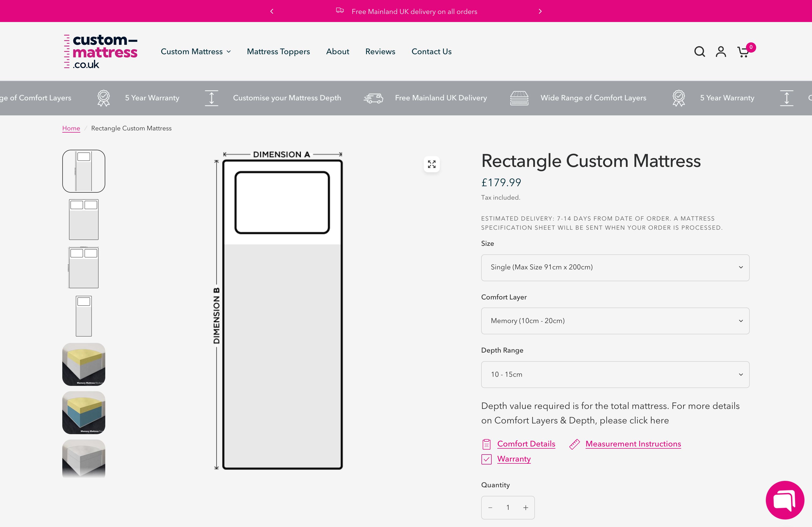
Task: Open the Comfort Layer dropdown
Action: coord(614,320)
